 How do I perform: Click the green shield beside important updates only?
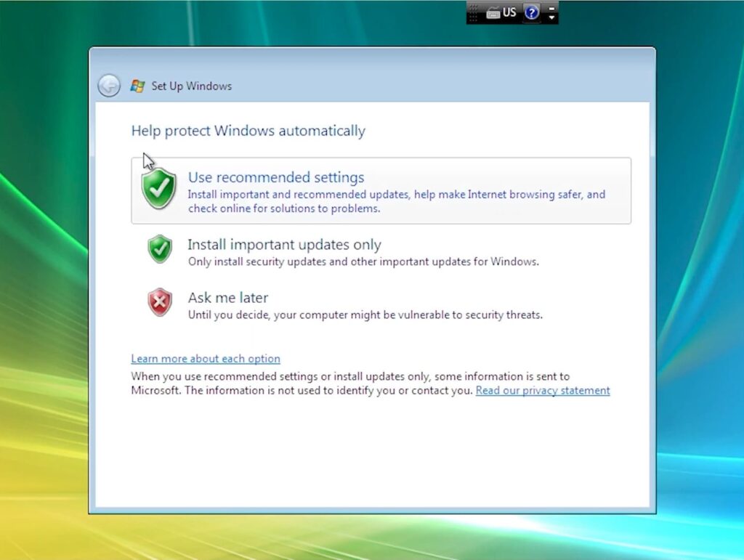[x=160, y=249]
